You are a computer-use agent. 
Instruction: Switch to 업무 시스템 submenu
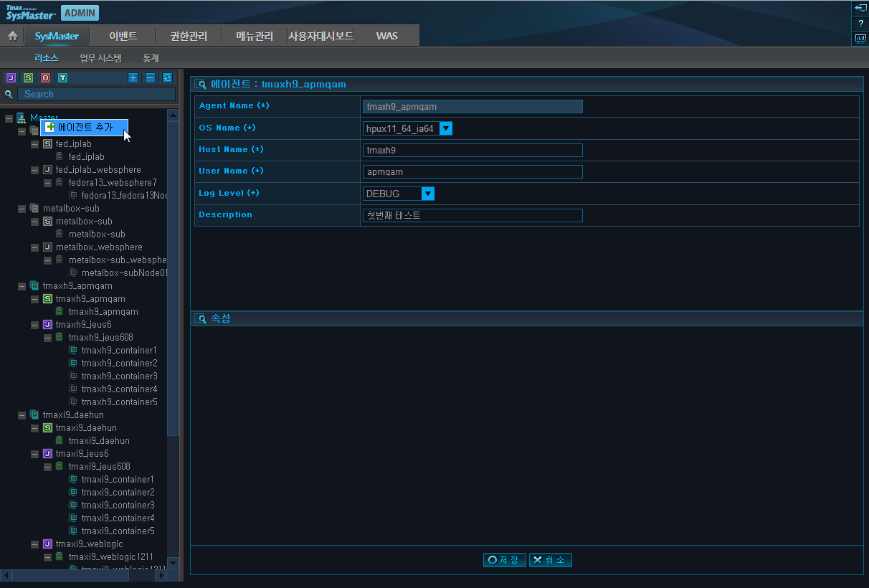click(x=100, y=58)
